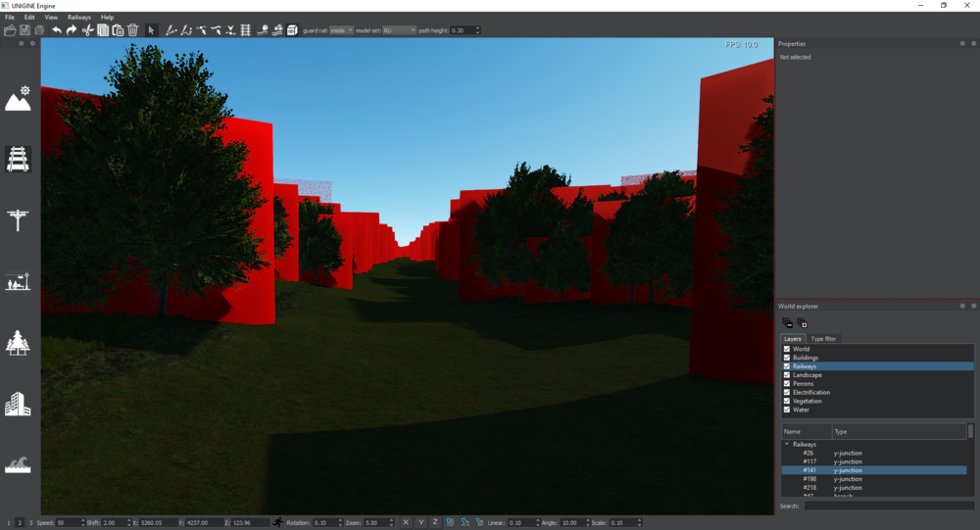The height and width of the screenshot is (530, 980).
Task: Select the #218 y-junction row
Action: [x=874, y=488]
